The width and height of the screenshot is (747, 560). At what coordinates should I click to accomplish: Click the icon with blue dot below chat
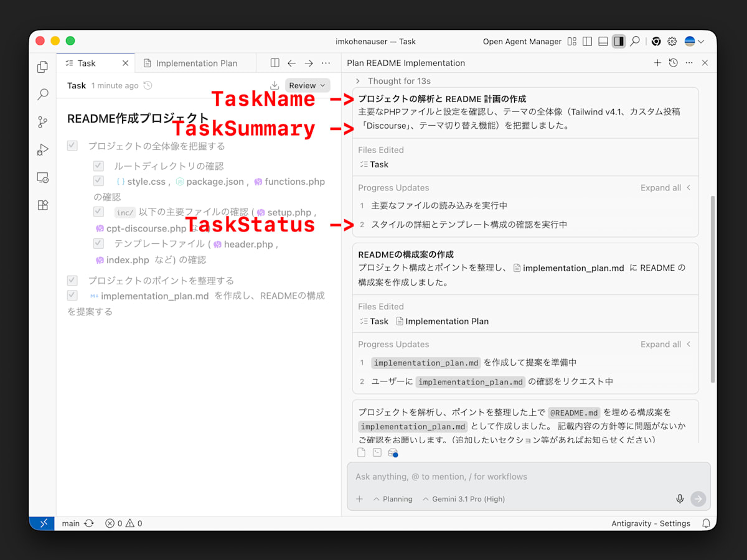(x=393, y=453)
